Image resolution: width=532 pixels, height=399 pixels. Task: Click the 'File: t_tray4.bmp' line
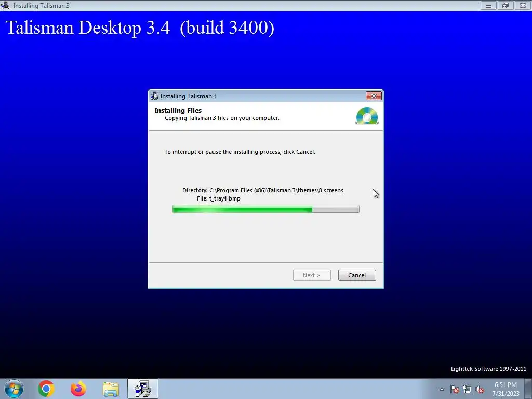click(219, 198)
